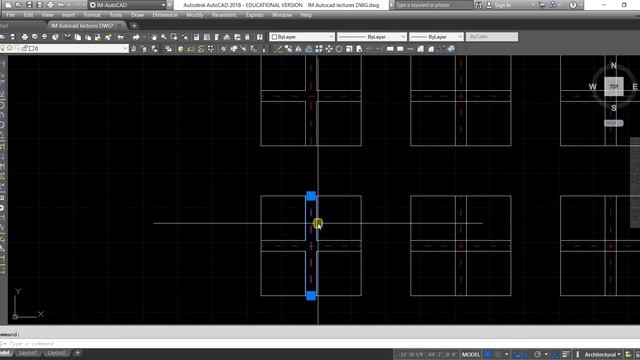
Task: Toggle object snap in status bar
Action: [x=555, y=354]
